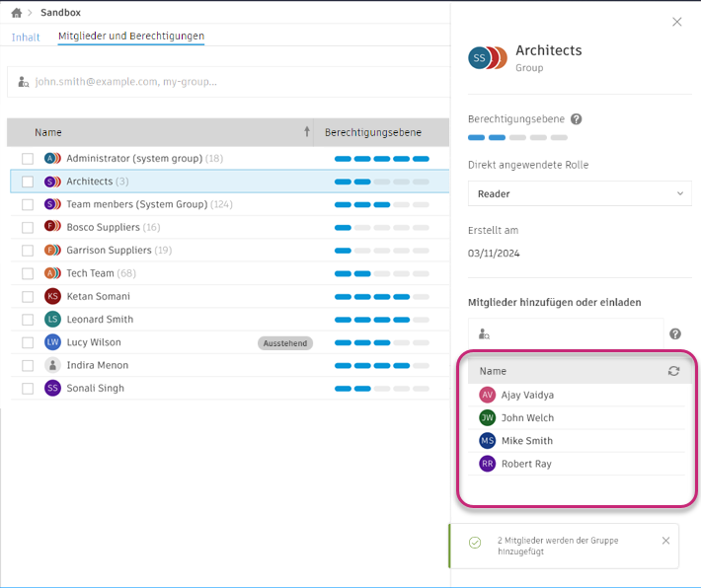The image size is (701, 588).
Task: Click Lucy Wilson's LW avatar icon
Action: coord(52,342)
